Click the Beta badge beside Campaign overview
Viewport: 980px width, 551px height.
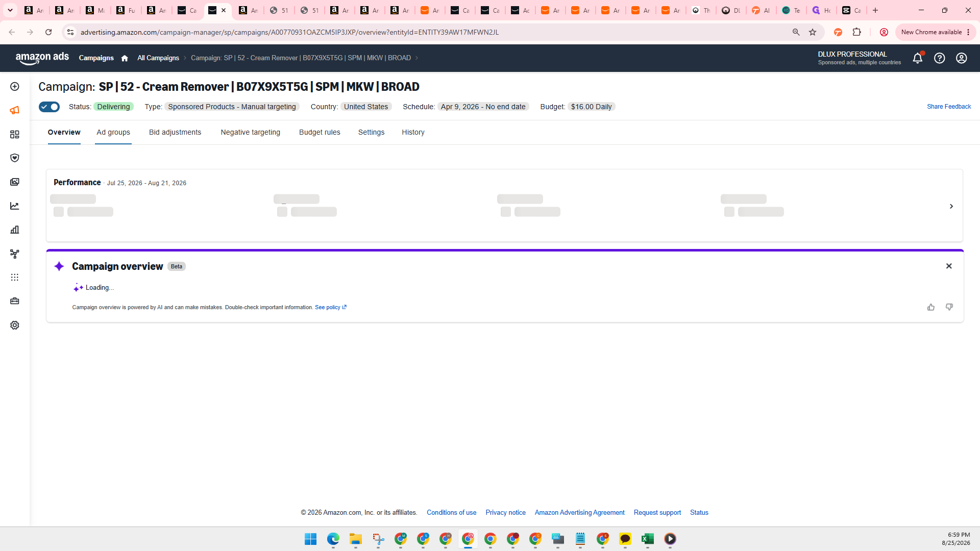177,266
